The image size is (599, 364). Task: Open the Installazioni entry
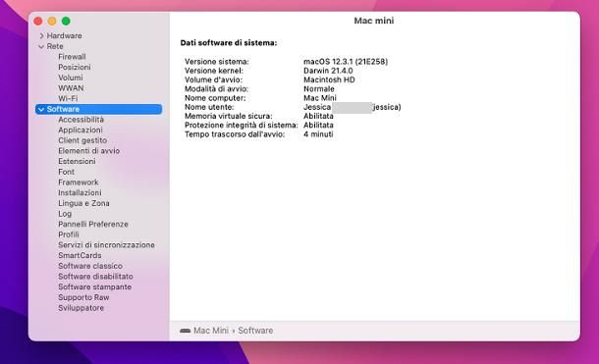coord(80,192)
